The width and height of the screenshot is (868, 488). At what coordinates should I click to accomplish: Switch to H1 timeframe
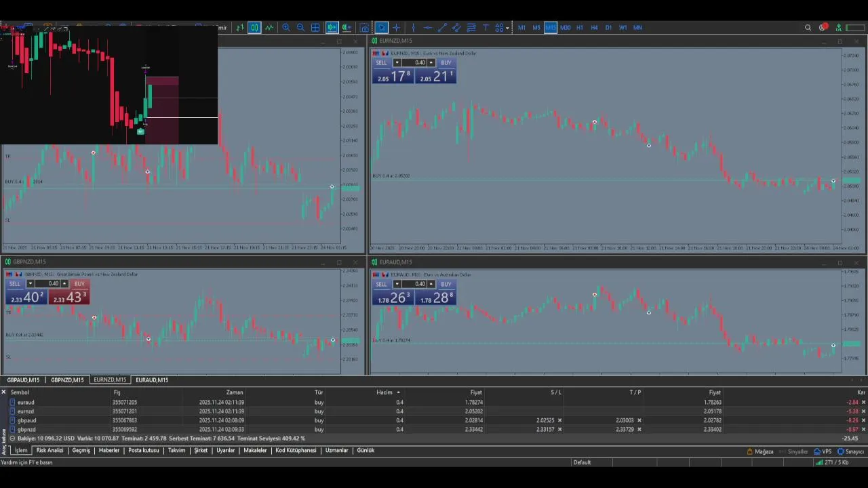[580, 28]
